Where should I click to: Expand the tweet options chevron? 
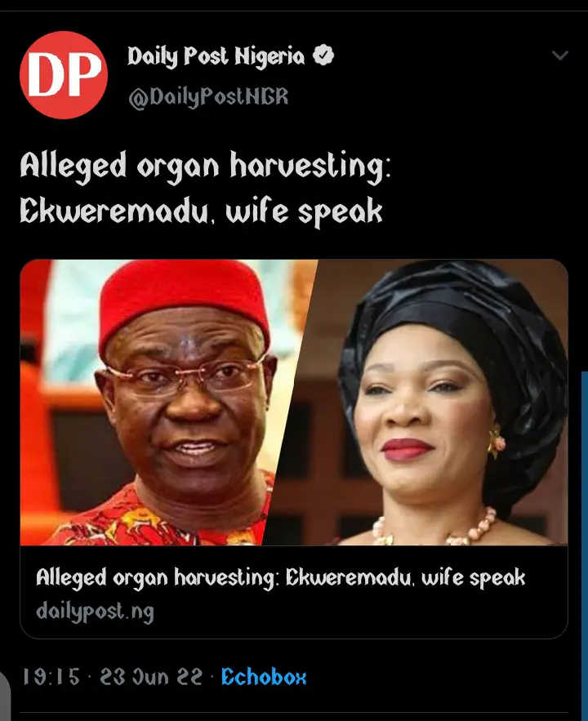point(560,56)
